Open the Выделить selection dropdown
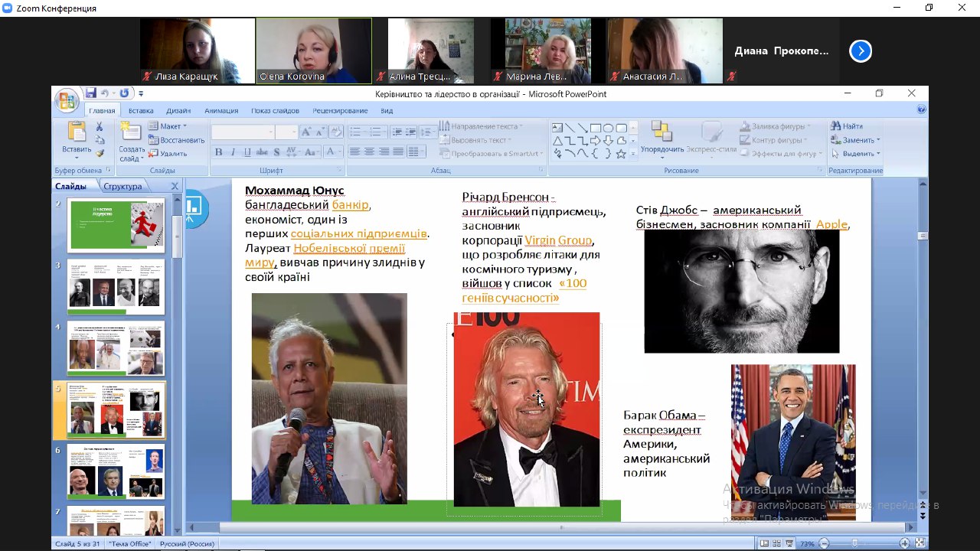 tap(856, 154)
